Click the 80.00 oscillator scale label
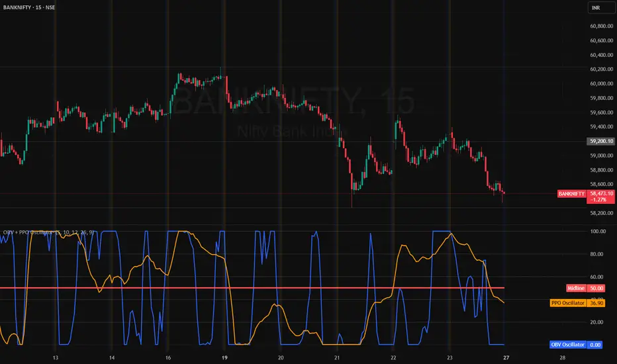The width and height of the screenshot is (617, 364). (597, 254)
